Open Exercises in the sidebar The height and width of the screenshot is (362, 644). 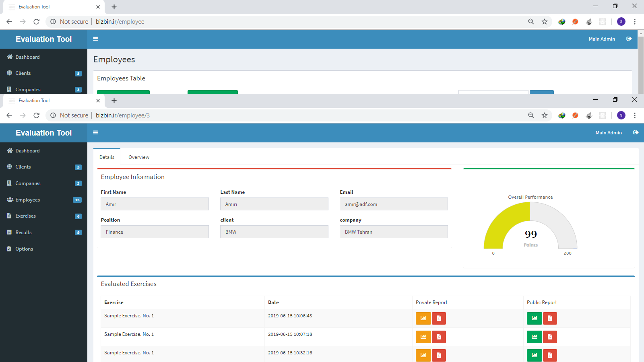[x=43, y=216]
